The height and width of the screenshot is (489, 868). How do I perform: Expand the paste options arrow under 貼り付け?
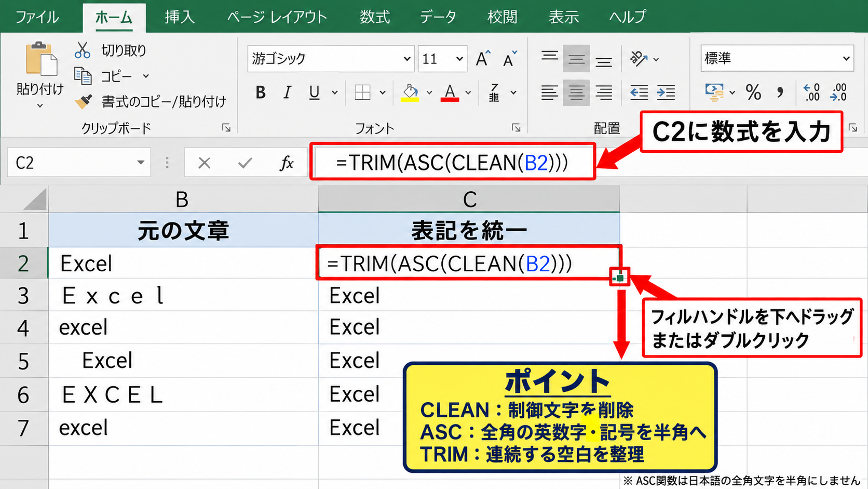tap(40, 106)
